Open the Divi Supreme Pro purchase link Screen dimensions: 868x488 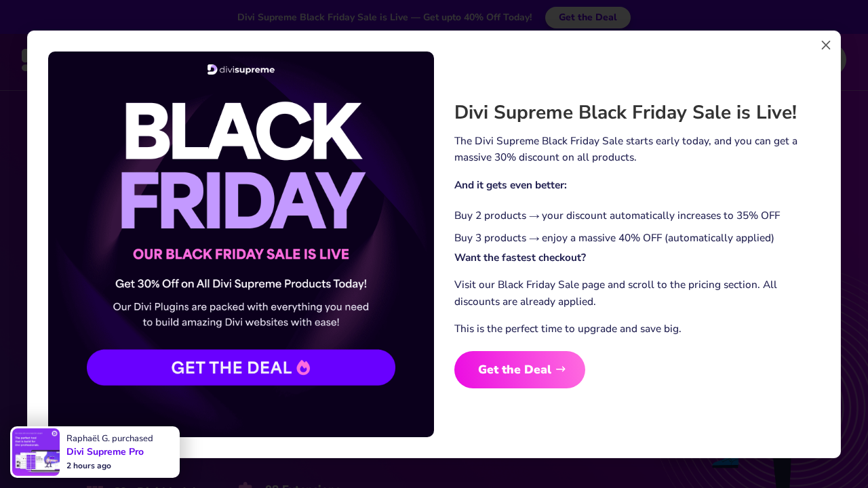click(x=105, y=452)
